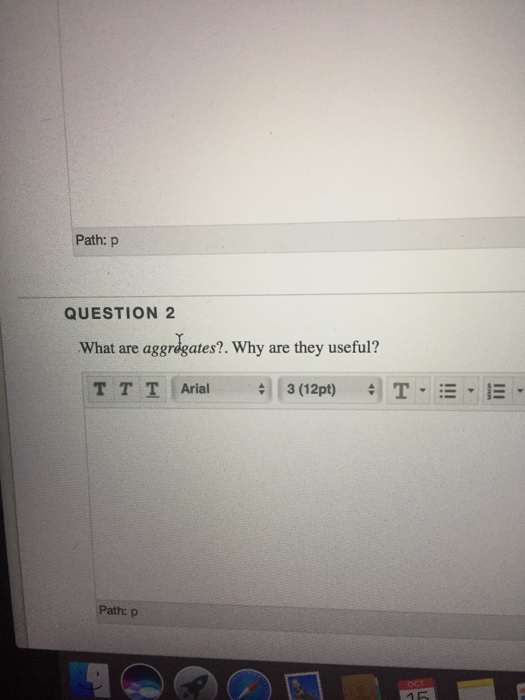
Task: Open the Calendar icon in Dock
Action: point(416,689)
